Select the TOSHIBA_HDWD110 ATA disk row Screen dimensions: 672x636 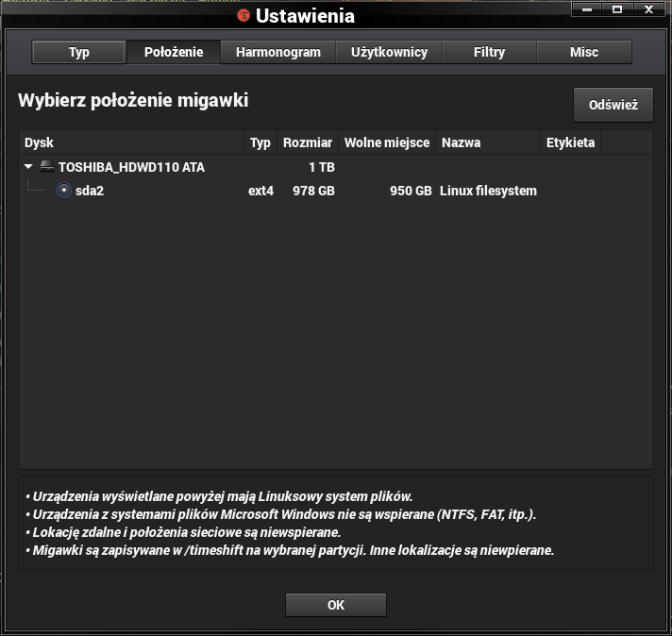coord(132,167)
